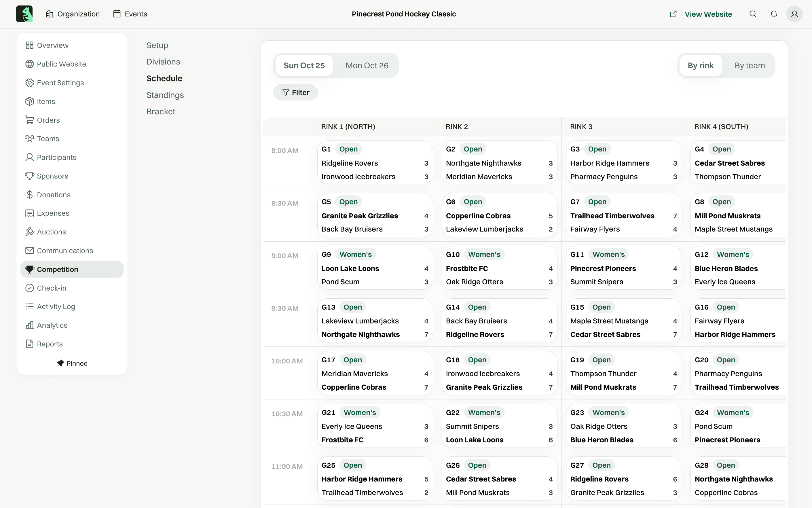This screenshot has height=508, width=812.
Task: Open the search icon in the top bar
Action: (753, 14)
